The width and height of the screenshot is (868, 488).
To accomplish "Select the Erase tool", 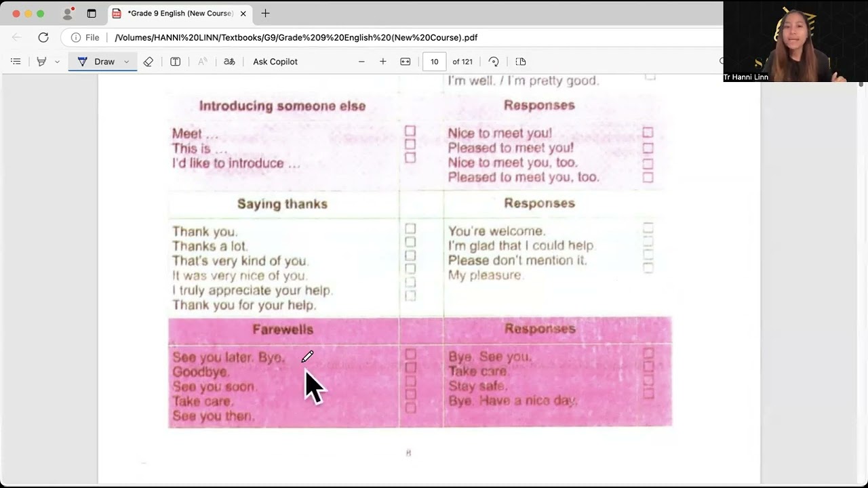I will [148, 62].
